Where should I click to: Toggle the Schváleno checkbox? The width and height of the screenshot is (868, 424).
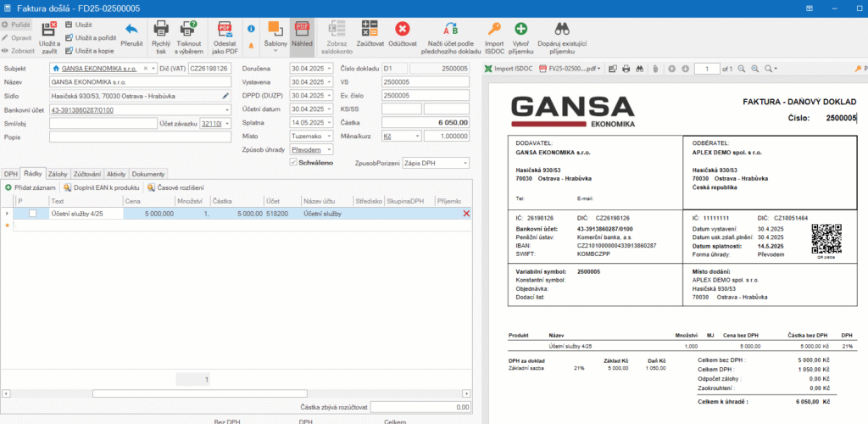pyautogui.click(x=293, y=163)
